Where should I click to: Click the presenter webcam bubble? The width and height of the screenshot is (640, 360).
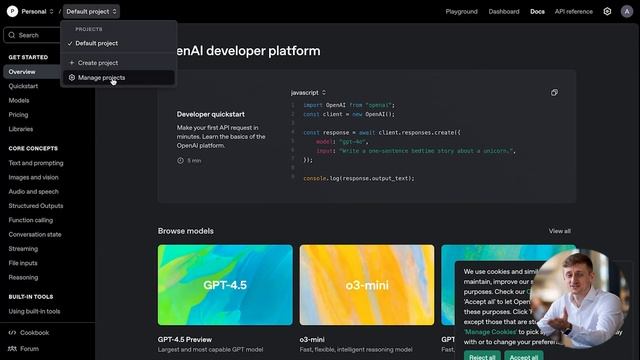580,298
